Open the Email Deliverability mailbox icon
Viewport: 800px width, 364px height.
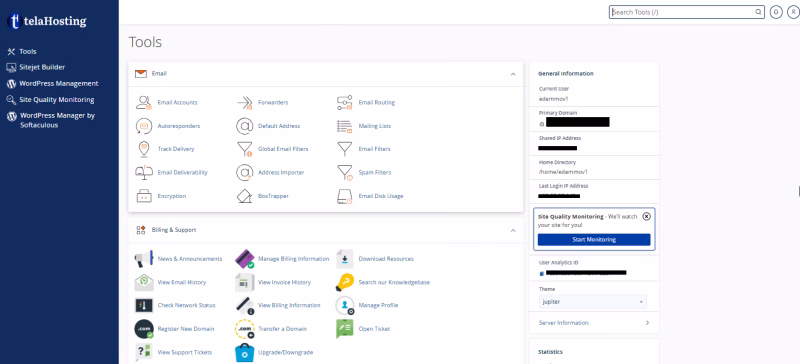pos(144,173)
